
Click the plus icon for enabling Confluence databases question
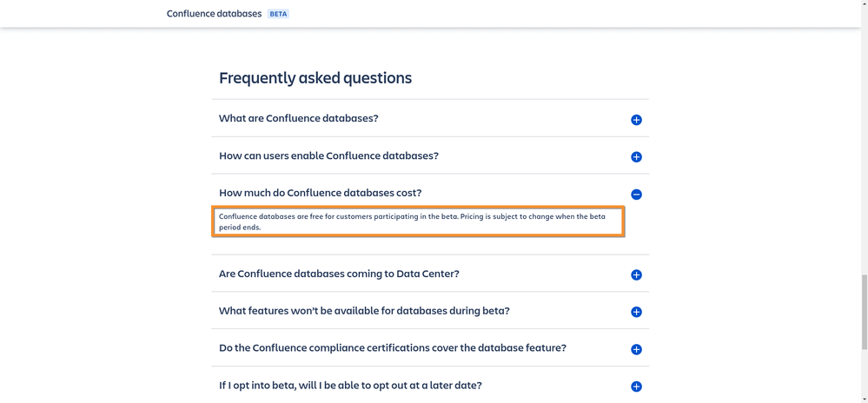(636, 157)
